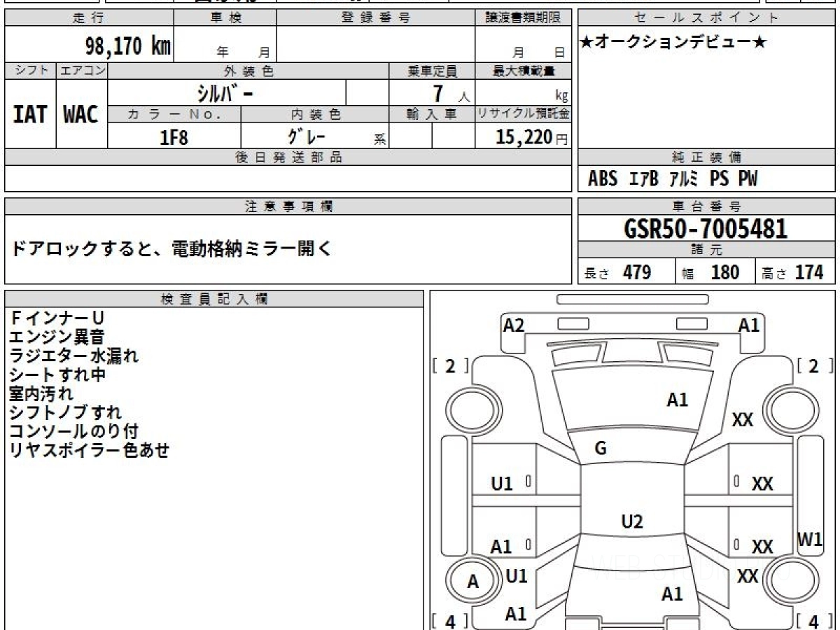Image resolution: width=840 pixels, height=630 pixels.
Task: Click the 室内汚れ note line
Action: point(41,393)
